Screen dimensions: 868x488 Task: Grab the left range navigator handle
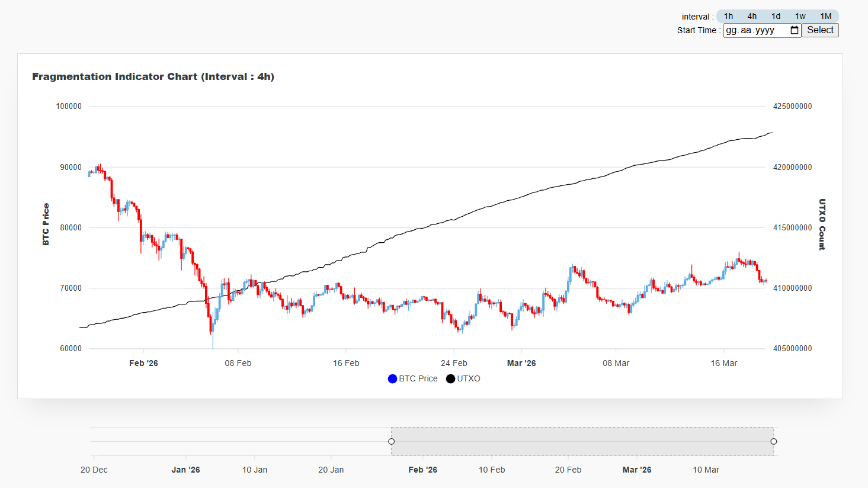[x=391, y=441]
